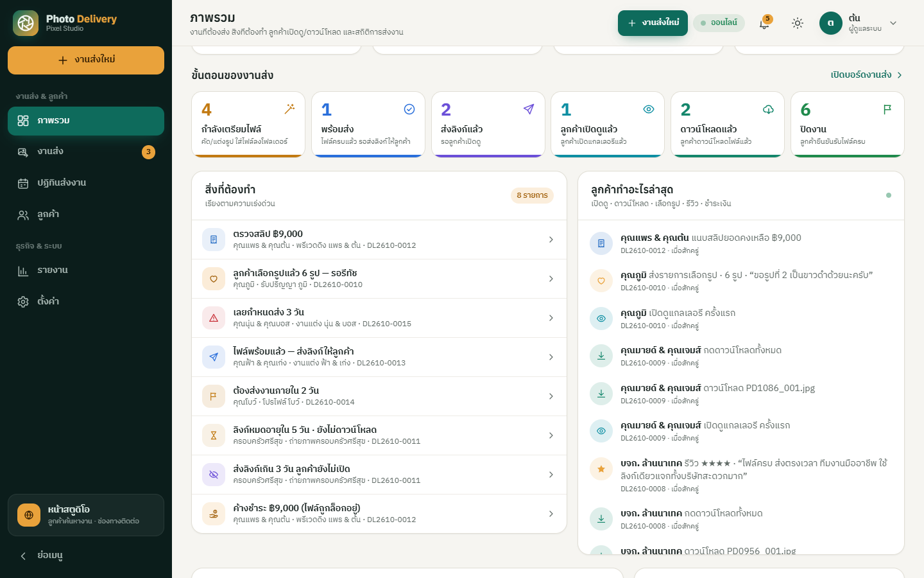Open ปฏิทินส่งงาน in the sidebar
The width and height of the screenshot is (924, 578).
click(86, 183)
